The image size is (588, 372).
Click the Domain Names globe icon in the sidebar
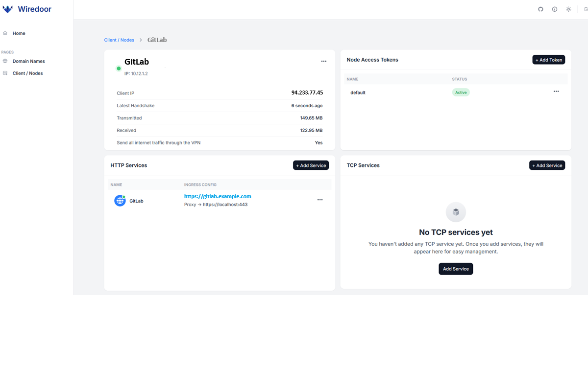[x=5, y=61]
